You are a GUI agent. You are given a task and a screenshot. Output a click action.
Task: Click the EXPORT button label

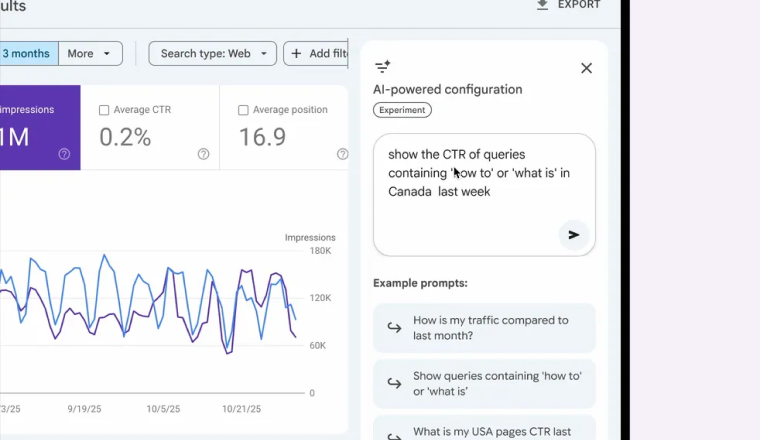coord(579,5)
